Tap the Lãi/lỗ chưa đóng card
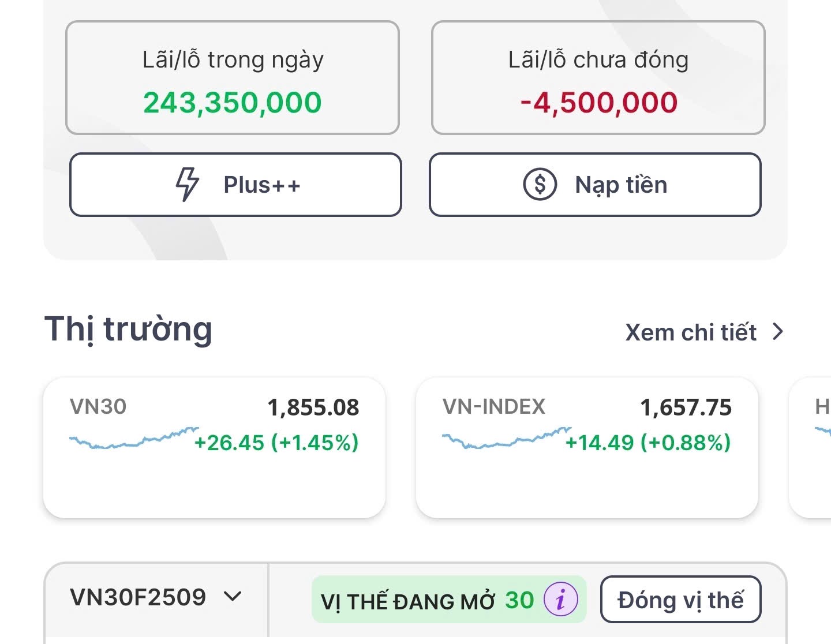 598,78
